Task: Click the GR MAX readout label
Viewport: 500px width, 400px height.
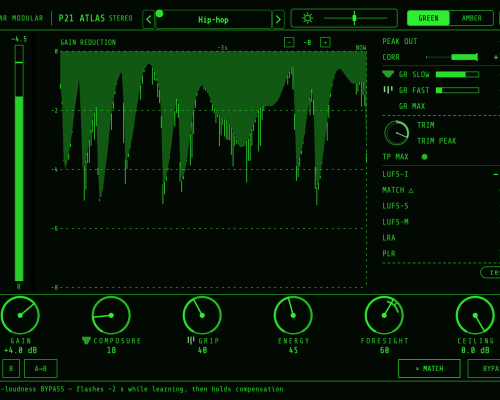Action: [x=412, y=106]
